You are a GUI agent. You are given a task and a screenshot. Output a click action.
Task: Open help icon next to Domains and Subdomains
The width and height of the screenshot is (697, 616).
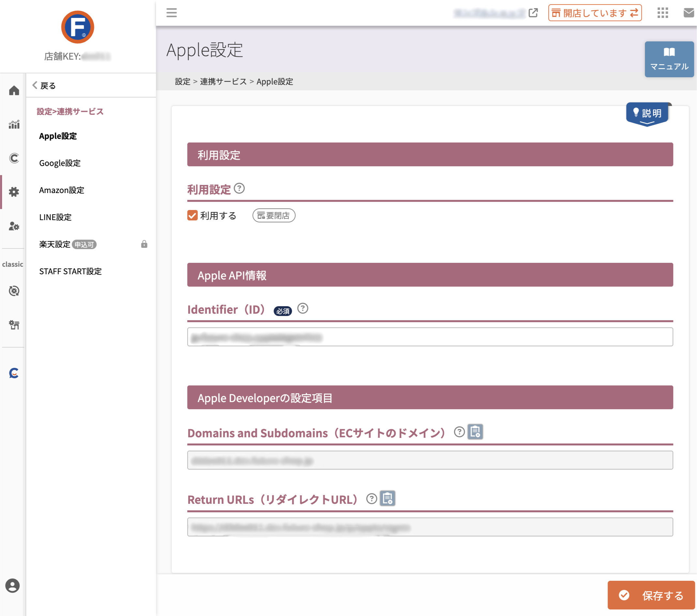[459, 432]
